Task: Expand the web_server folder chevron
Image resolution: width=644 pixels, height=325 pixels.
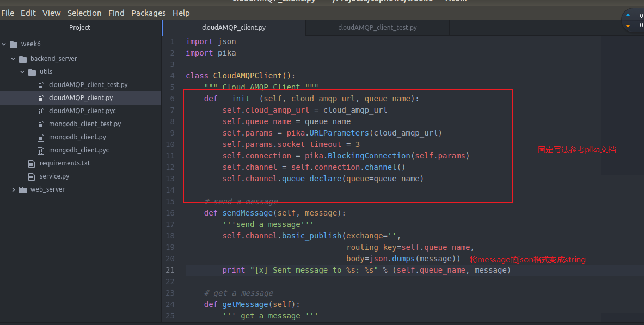Action: point(13,189)
